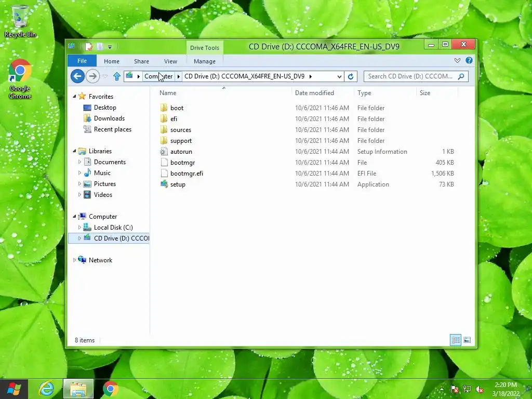
Task: Refresh the CD Drive folder view
Action: (351, 76)
